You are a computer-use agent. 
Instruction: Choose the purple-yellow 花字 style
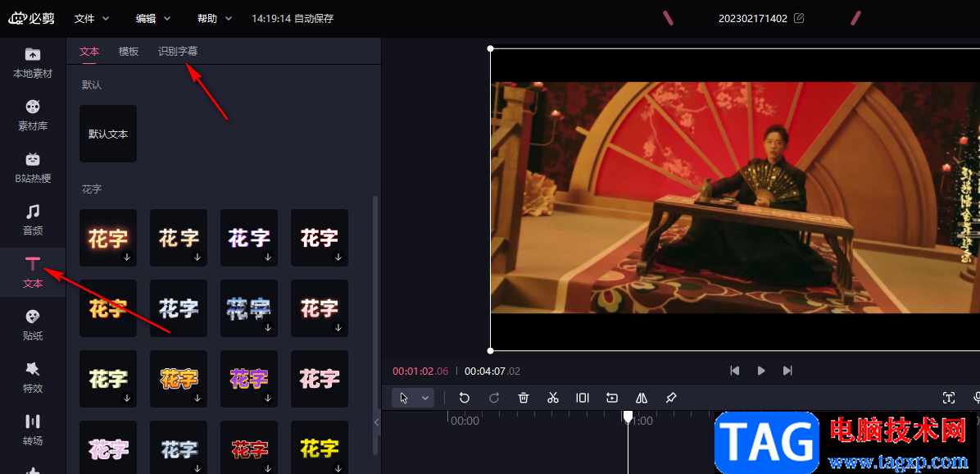(249, 379)
